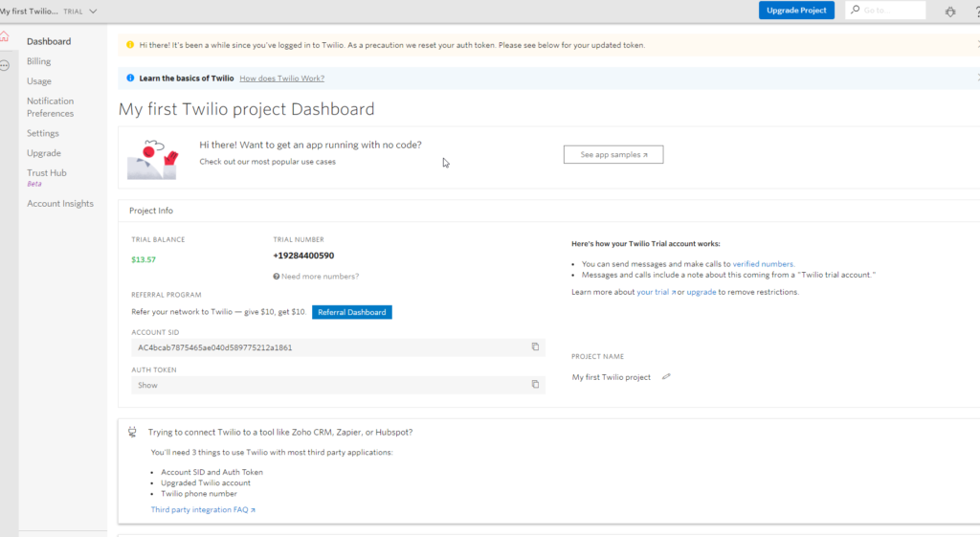Screen dimensions: 980x537
Task: Click the question icon by Need more numbers
Action: click(x=277, y=277)
